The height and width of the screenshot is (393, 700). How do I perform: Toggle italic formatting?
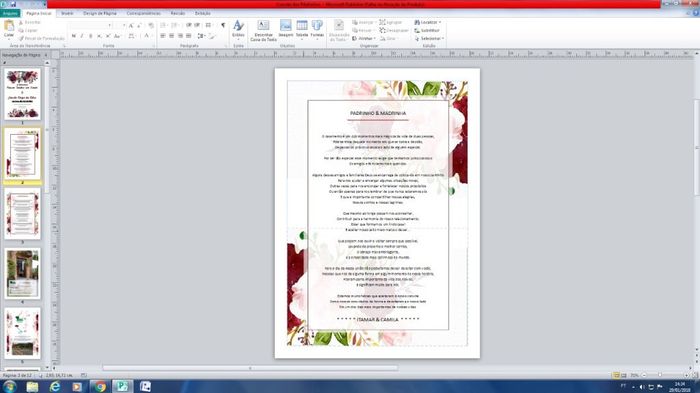coord(82,36)
